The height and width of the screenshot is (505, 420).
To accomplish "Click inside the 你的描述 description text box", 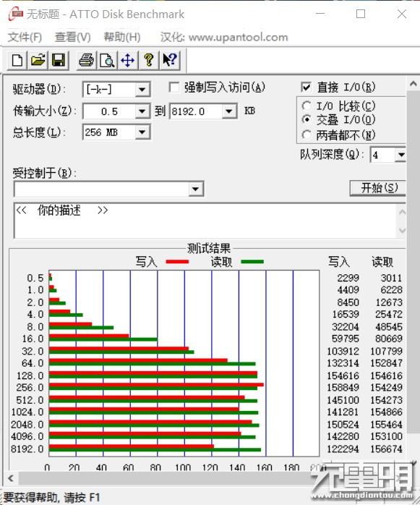I will click(x=206, y=220).
